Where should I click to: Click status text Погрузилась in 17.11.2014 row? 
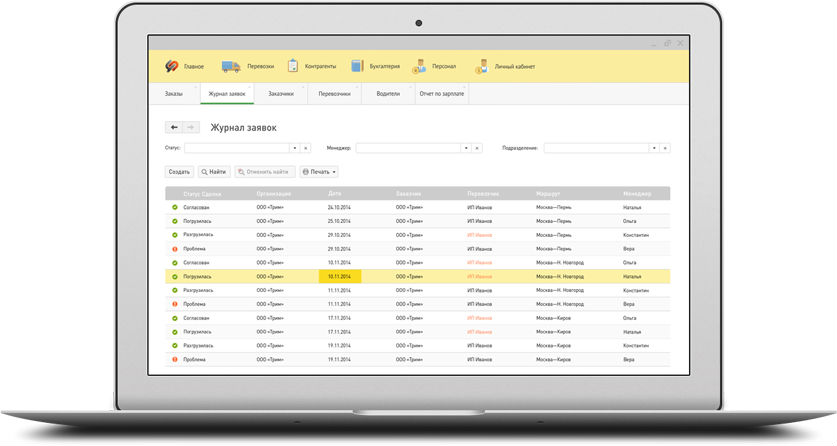[x=197, y=332]
